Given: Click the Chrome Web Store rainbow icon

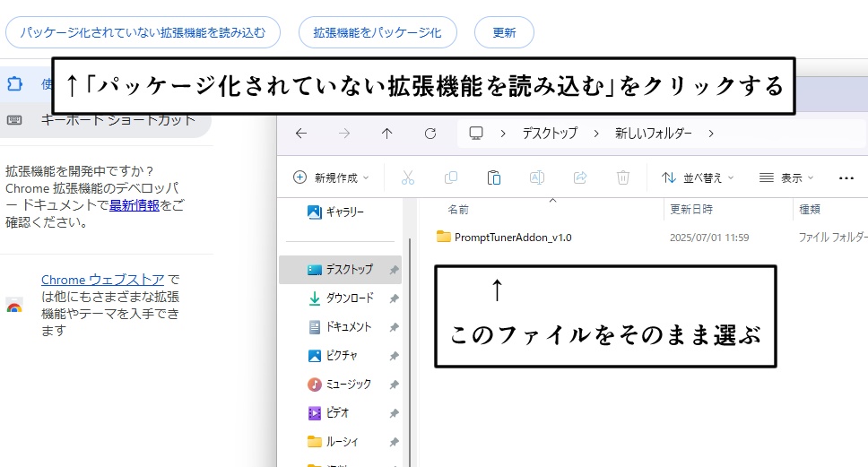Looking at the screenshot, I should [x=13, y=306].
